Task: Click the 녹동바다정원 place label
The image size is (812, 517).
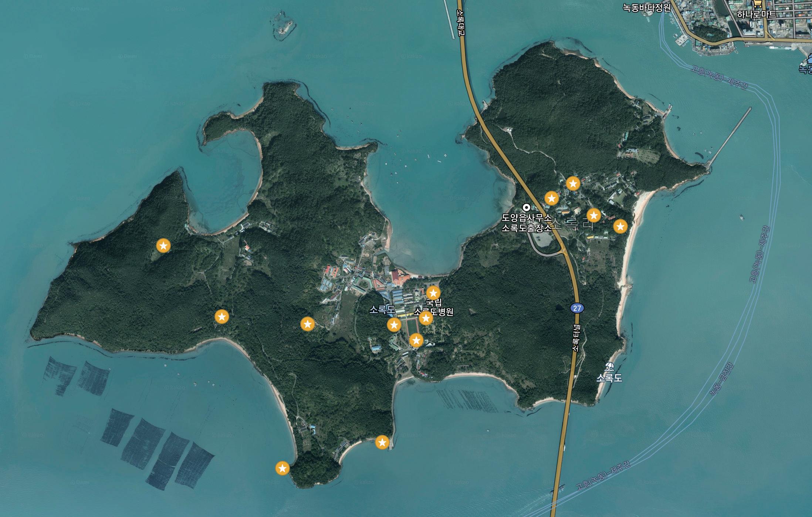Action: tap(646, 8)
